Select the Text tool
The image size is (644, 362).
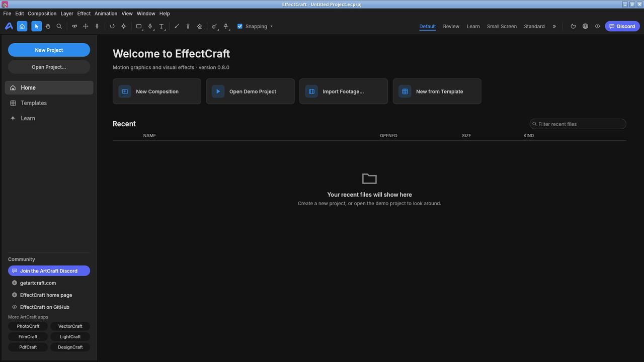click(162, 26)
